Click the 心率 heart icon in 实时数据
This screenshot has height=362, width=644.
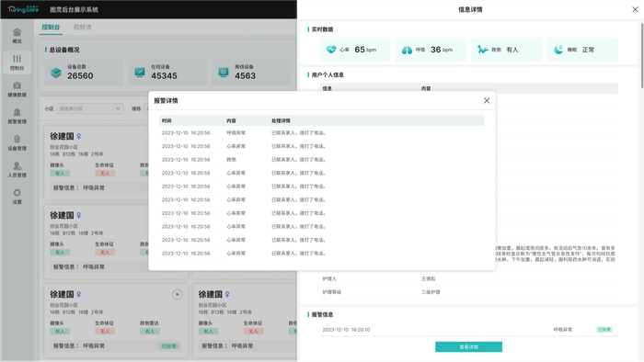click(x=331, y=50)
